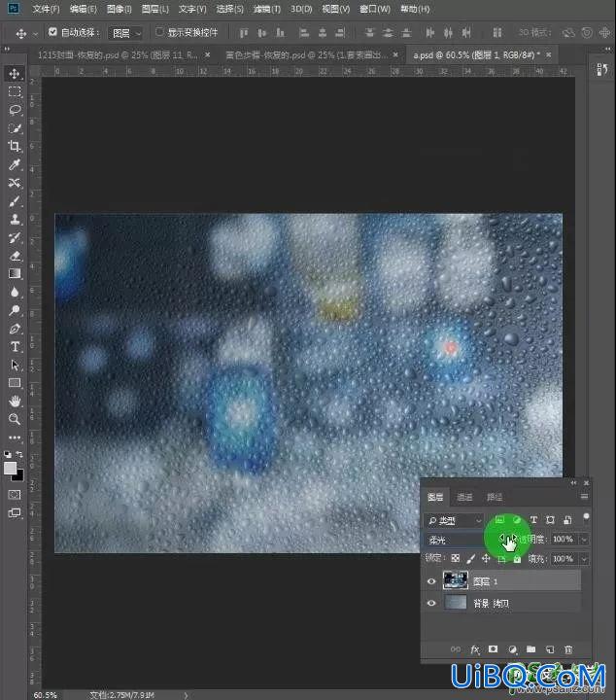Open the 文件(F) menu
This screenshot has width=616, height=700.
click(46, 9)
